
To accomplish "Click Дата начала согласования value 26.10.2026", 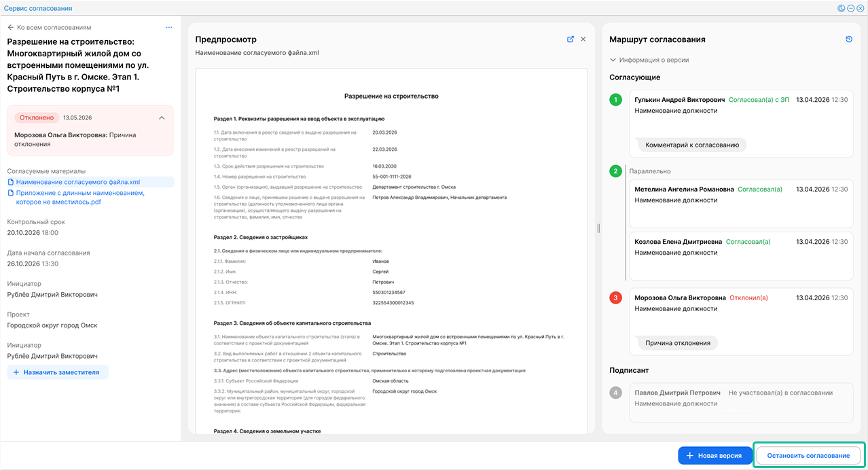I will pyautogui.click(x=23, y=264).
